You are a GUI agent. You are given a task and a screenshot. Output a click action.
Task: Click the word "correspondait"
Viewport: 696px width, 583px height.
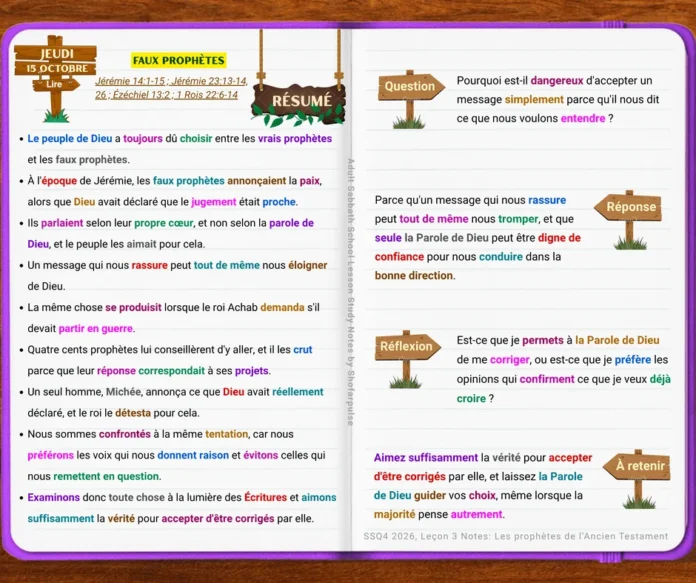coord(171,371)
